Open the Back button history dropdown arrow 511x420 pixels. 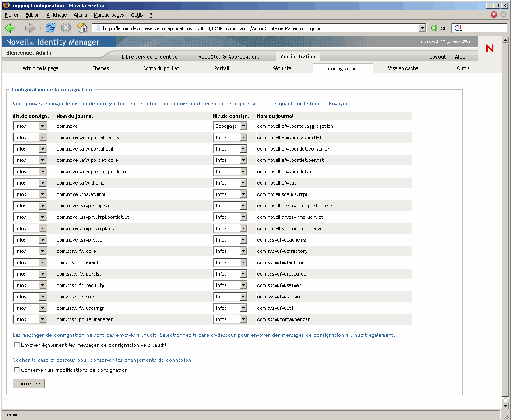tap(20, 28)
